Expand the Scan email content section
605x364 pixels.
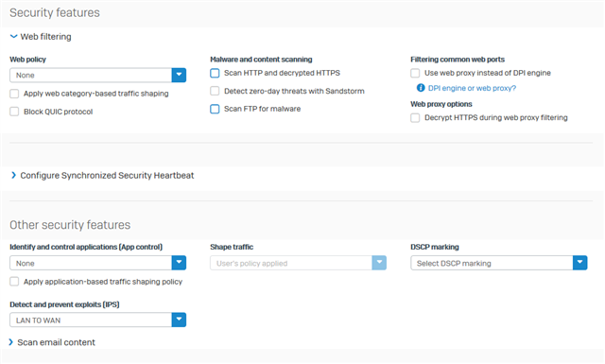click(10, 342)
